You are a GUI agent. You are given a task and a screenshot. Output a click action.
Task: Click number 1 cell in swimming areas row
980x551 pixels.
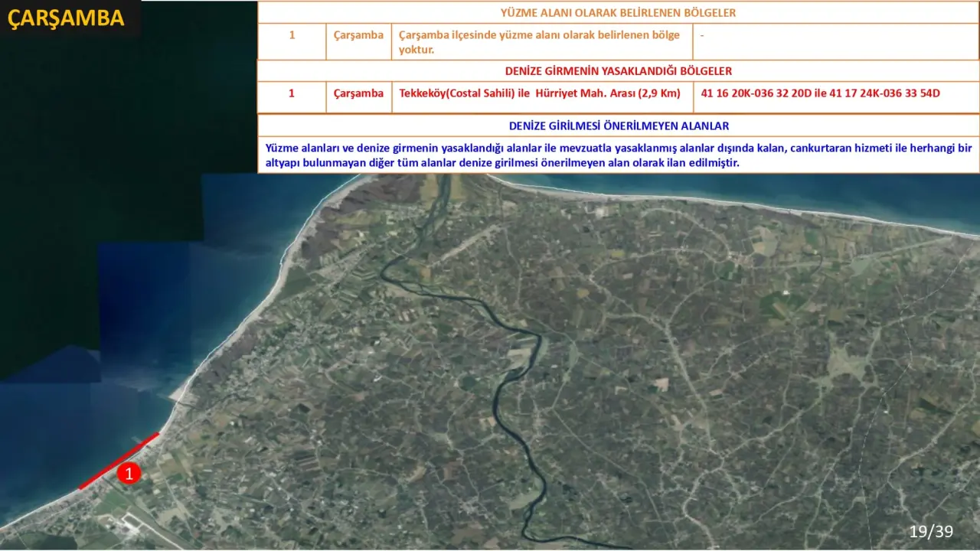pyautogui.click(x=292, y=35)
